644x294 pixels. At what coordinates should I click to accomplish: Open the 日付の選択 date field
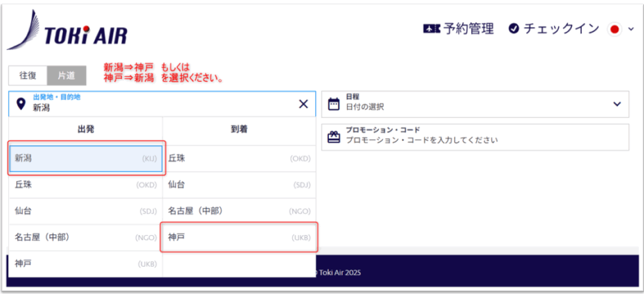tap(475, 104)
